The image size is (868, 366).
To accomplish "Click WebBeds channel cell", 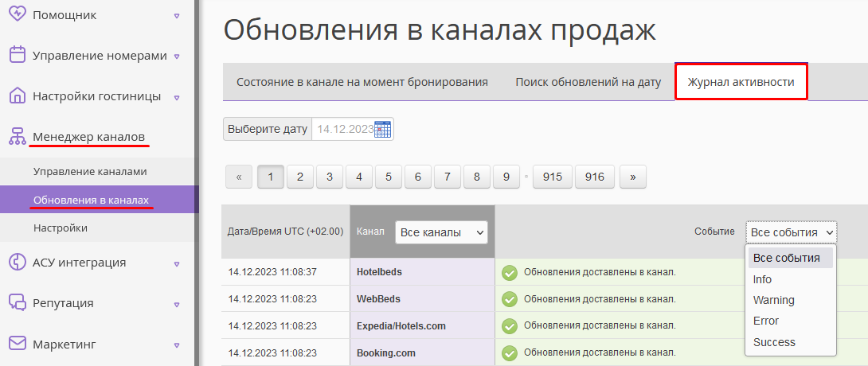I will (422, 299).
